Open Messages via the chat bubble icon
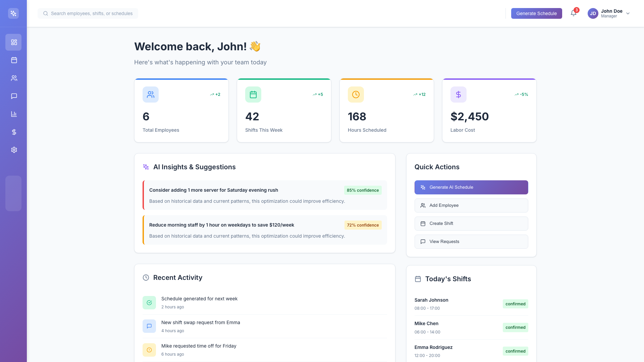 [x=14, y=96]
